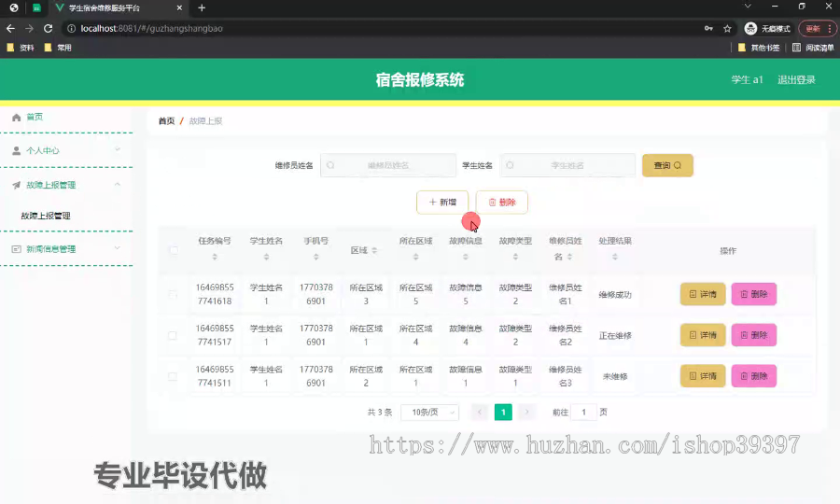The image size is (840, 504).
Task: Click the paper plane icon beside 故障上报管理
Action: pos(16,185)
